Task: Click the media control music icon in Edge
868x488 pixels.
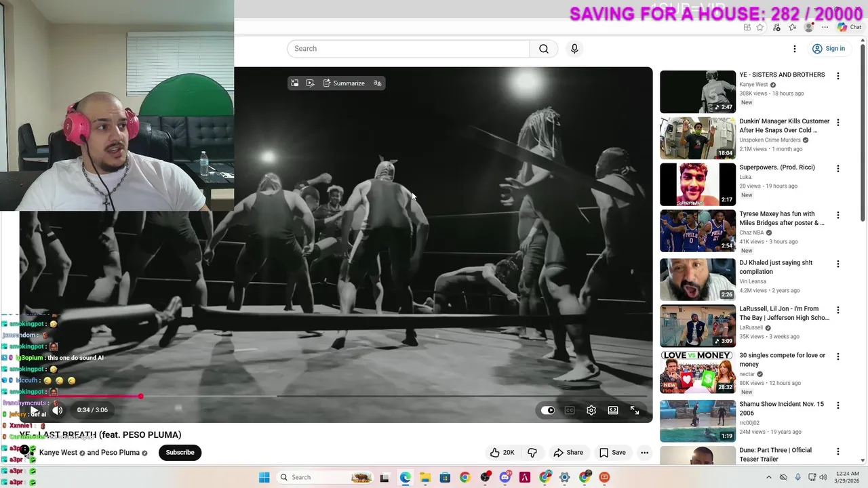Action: point(776,27)
